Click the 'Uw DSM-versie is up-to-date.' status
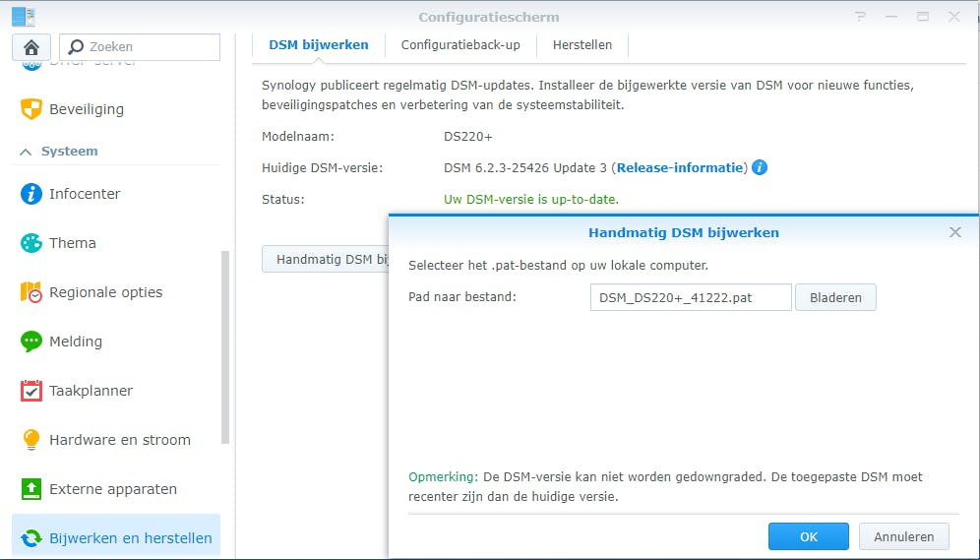Screen dimensions: 980x560 [531, 200]
